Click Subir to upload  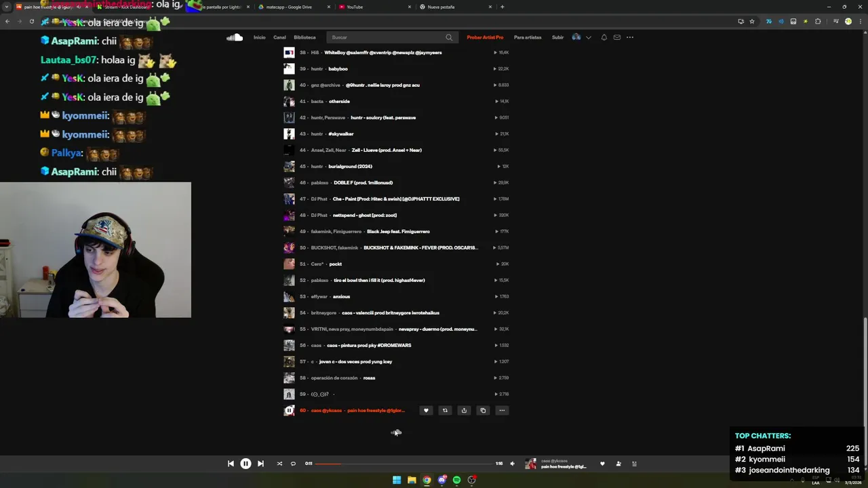(x=557, y=37)
